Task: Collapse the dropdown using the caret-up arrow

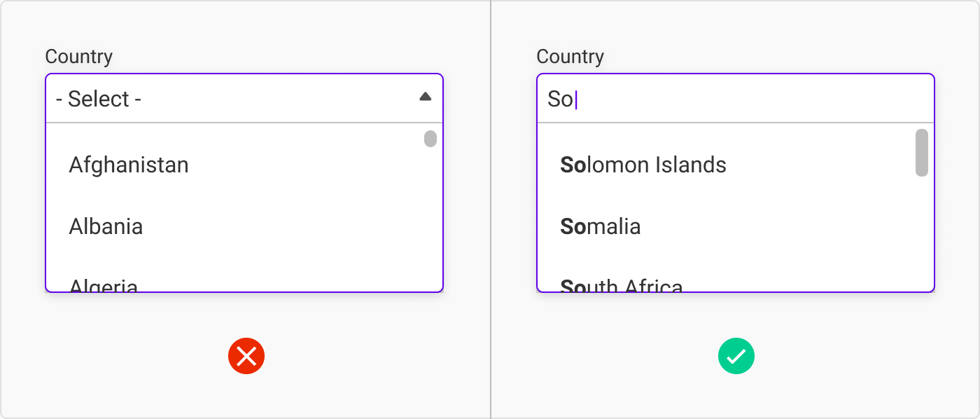Action: (425, 97)
